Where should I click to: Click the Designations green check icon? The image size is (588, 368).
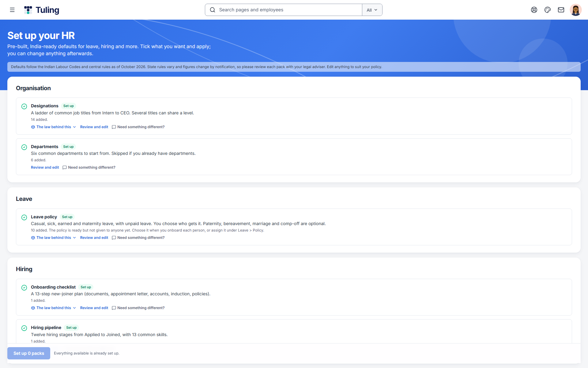24,106
